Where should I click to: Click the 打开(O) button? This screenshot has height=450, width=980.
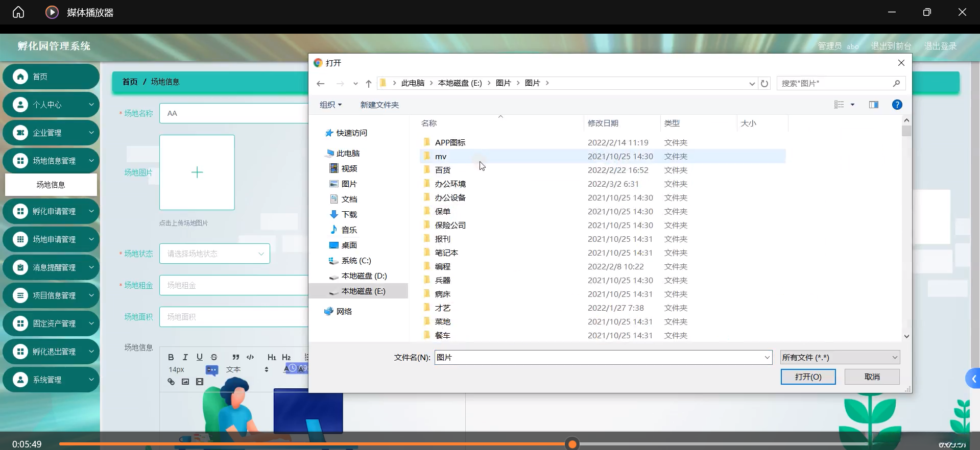point(808,377)
